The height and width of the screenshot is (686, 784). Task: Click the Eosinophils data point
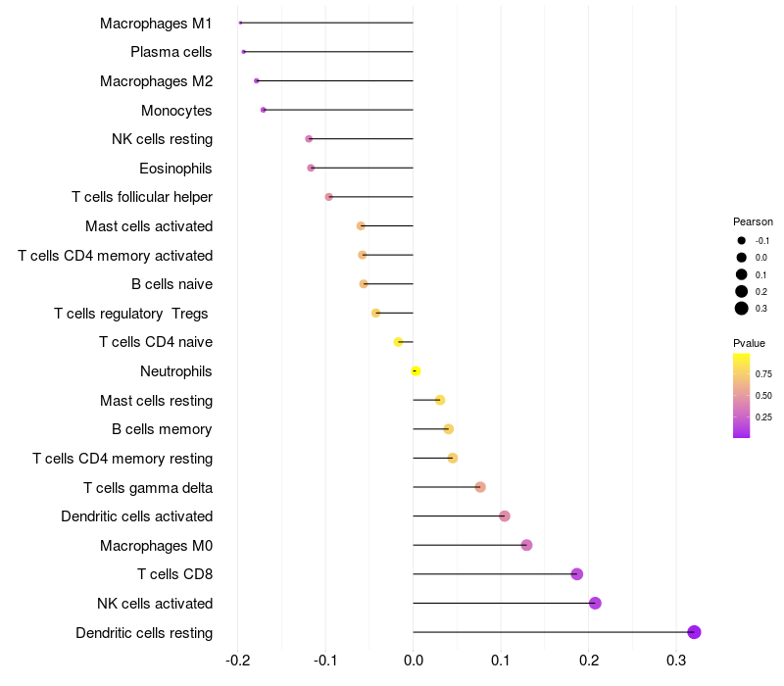(311, 168)
